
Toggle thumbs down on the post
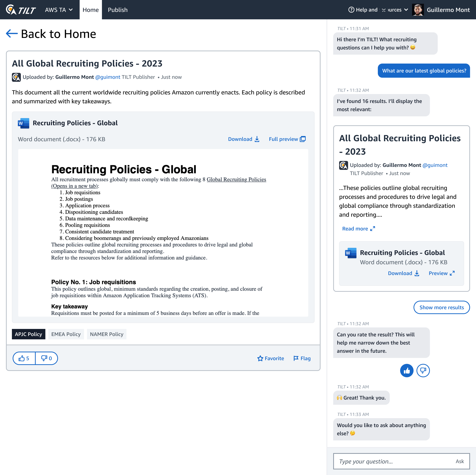tap(46, 358)
